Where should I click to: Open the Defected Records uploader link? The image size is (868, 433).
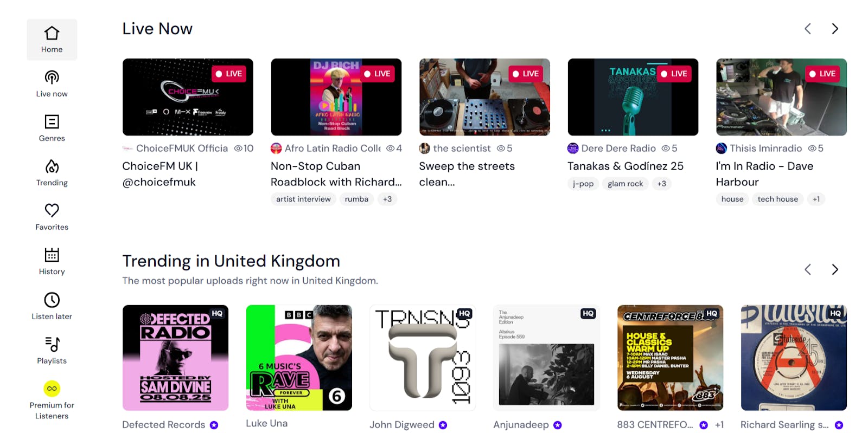(x=164, y=424)
